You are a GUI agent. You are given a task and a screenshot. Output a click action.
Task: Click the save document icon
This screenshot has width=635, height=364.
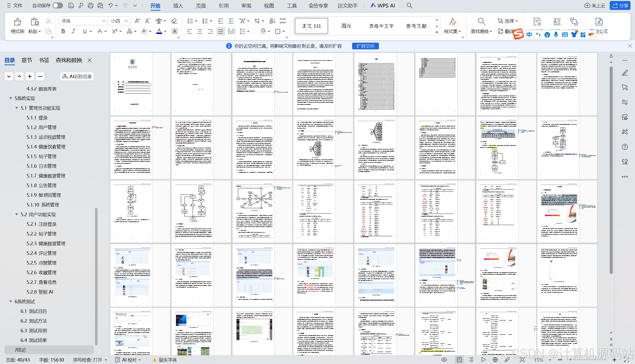coord(71,5)
